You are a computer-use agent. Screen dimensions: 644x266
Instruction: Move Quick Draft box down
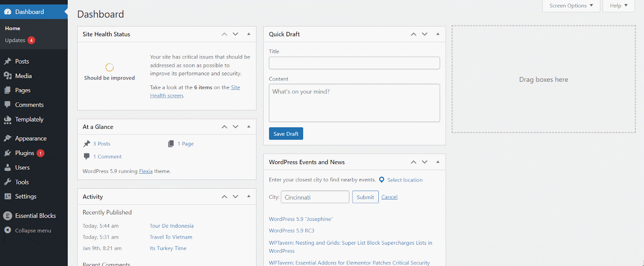tap(425, 34)
